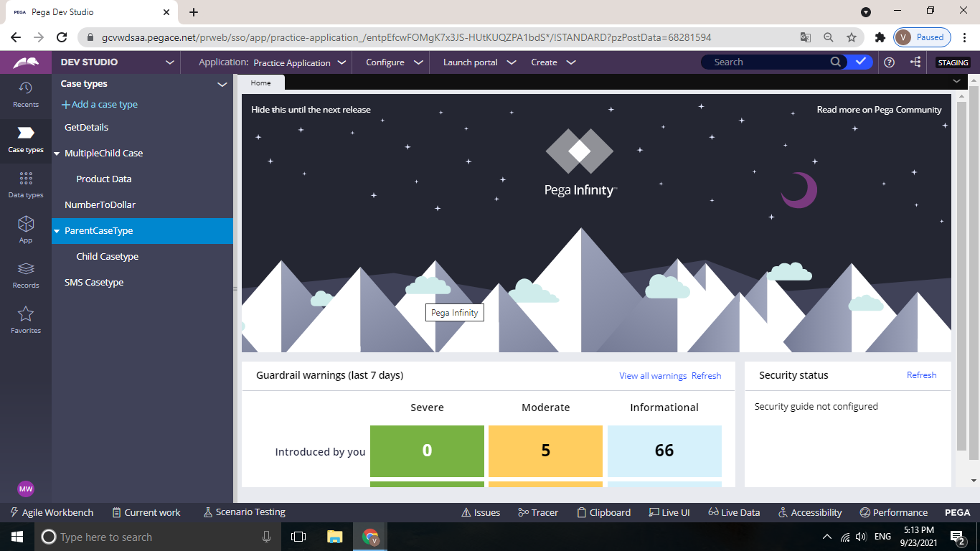The image size is (980, 551).
Task: Open the MW operator avatar menu
Action: pyautogui.click(x=26, y=489)
